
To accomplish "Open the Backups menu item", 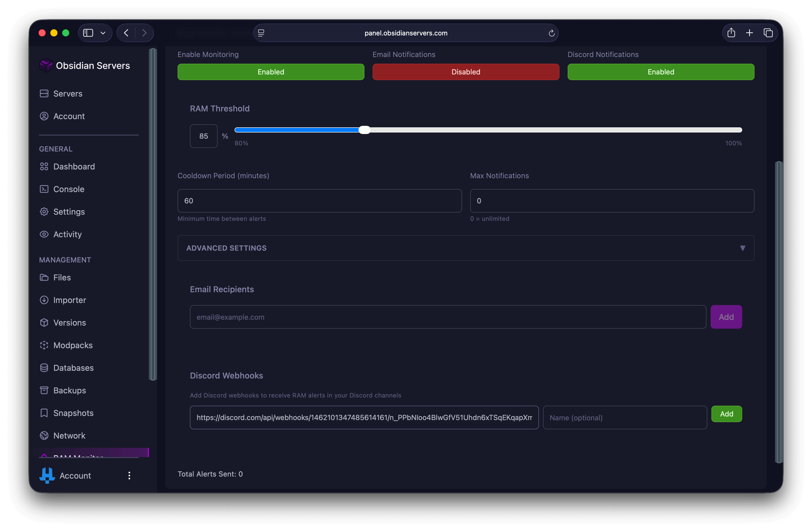I will pos(69,390).
